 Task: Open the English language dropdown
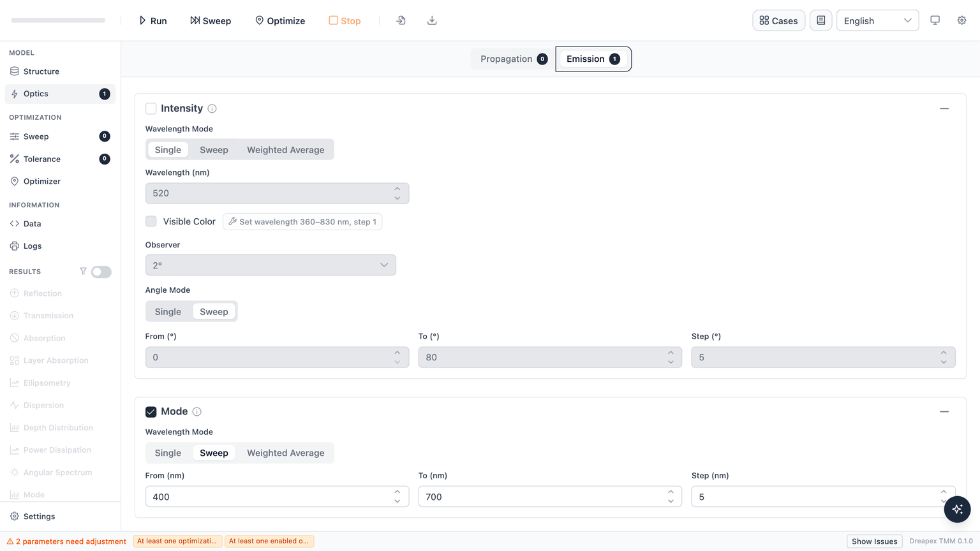tap(877, 20)
